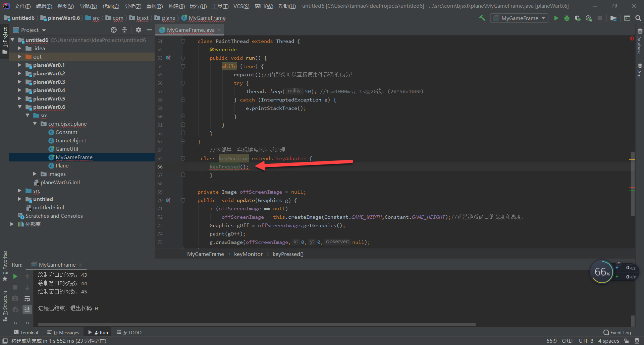
Task: Hide the Project panel with minus icon
Action: click(x=149, y=30)
